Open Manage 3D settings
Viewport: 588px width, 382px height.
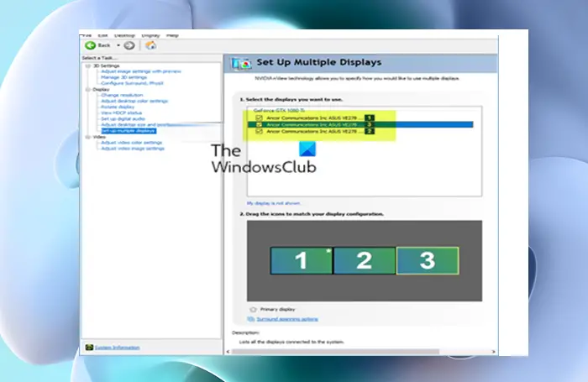point(123,77)
